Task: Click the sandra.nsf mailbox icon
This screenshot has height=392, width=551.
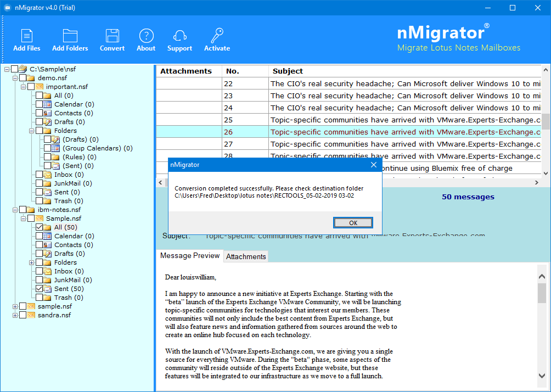Action: [x=31, y=315]
